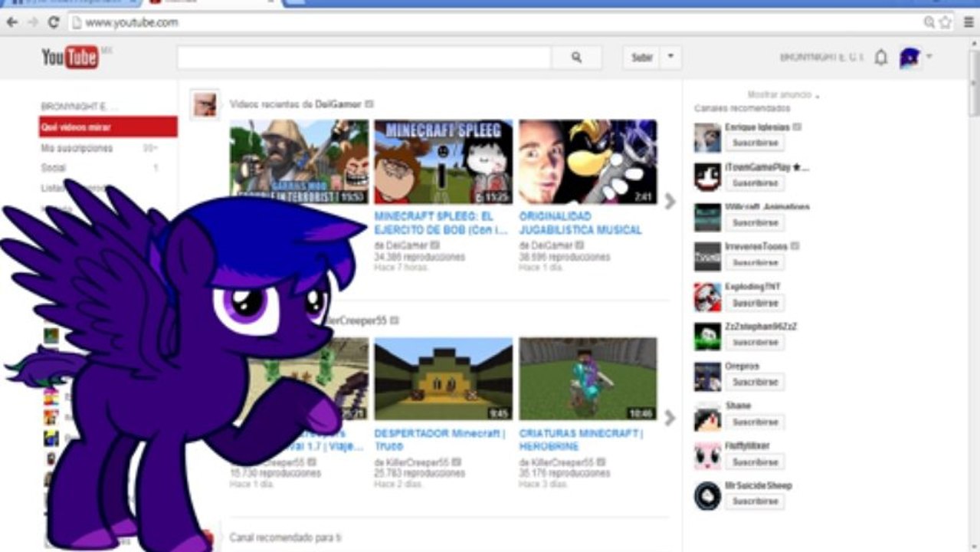Expand the Mostrar anuncio dropdown
This screenshot has width=980, height=552.
[x=783, y=94]
